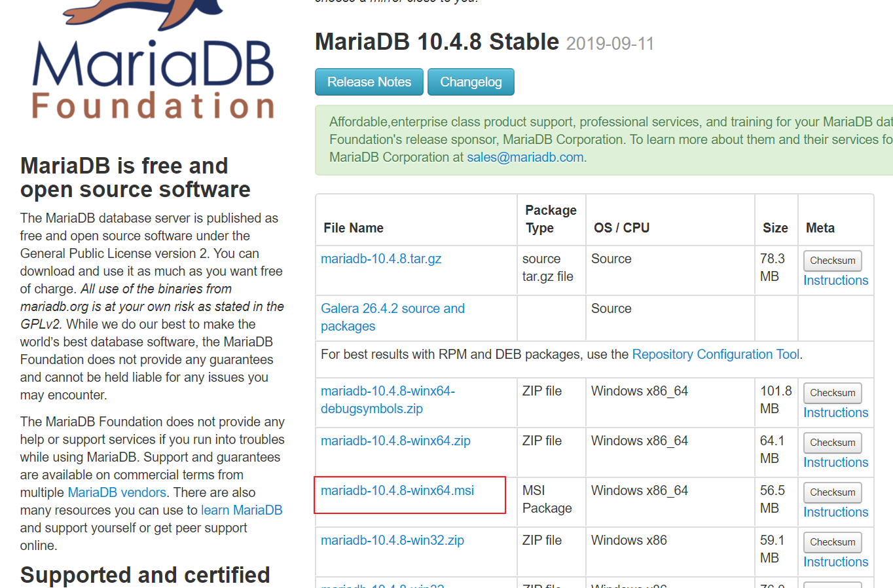Click the Package Type column header
The height and width of the screenshot is (588, 893).
coord(551,219)
